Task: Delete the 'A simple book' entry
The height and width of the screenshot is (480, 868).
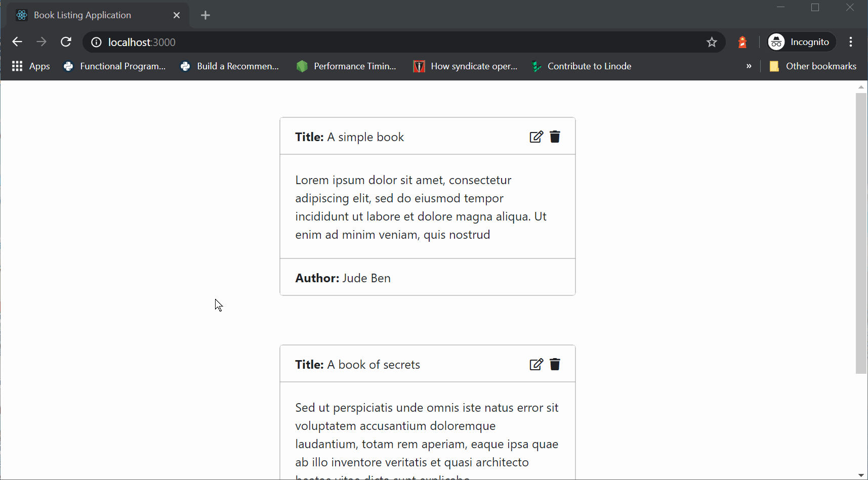Action: 555,137
